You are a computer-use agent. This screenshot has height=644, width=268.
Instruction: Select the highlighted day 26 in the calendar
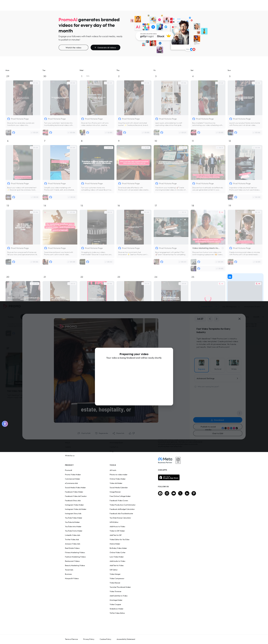(x=230, y=277)
